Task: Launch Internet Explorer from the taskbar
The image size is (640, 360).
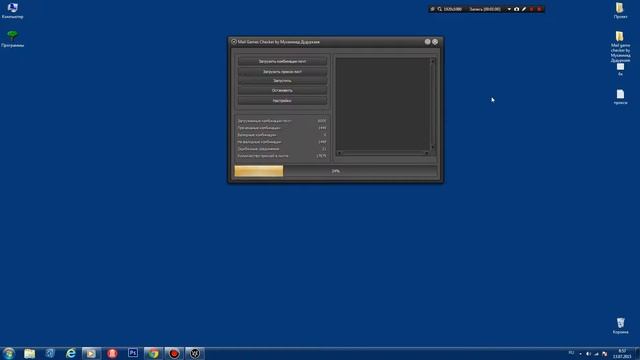Action: 71,353
